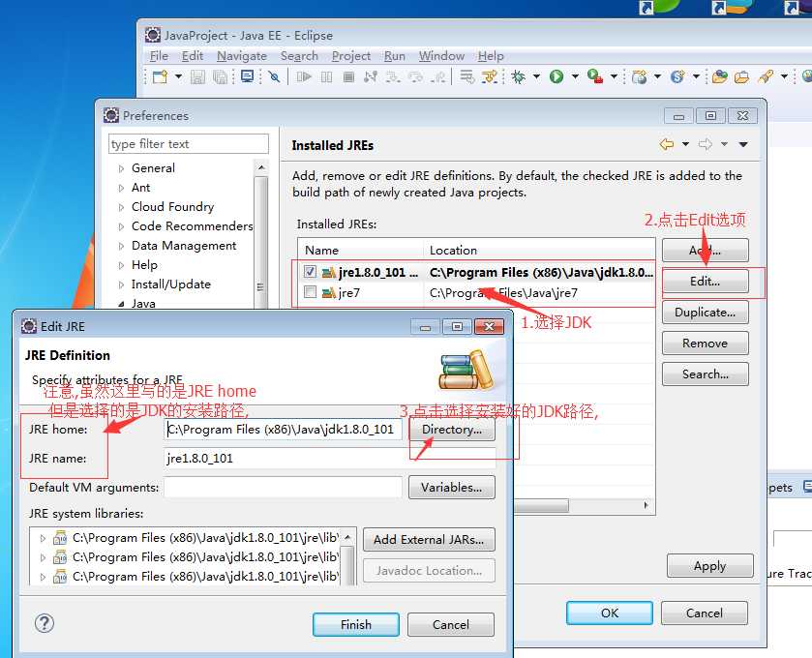Click the console monitor icon in toolbar
This screenshot has height=658, width=812.
click(x=247, y=76)
